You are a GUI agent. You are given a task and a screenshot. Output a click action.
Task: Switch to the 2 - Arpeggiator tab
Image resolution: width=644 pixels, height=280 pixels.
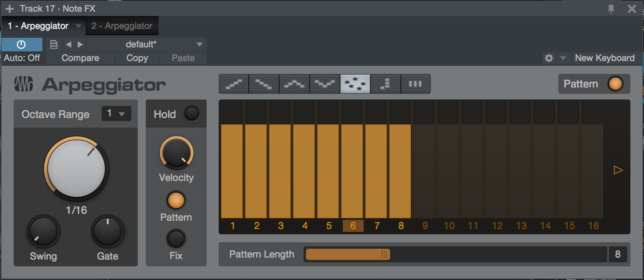[x=122, y=26]
